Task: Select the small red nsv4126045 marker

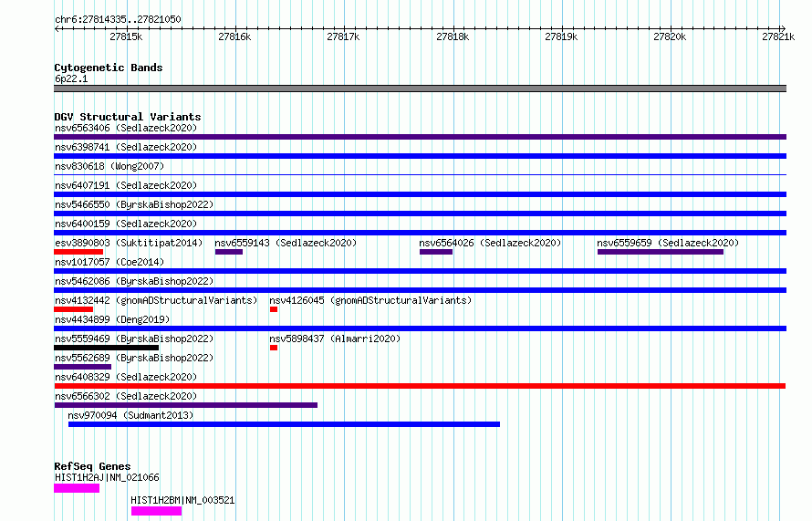Action: click(274, 309)
